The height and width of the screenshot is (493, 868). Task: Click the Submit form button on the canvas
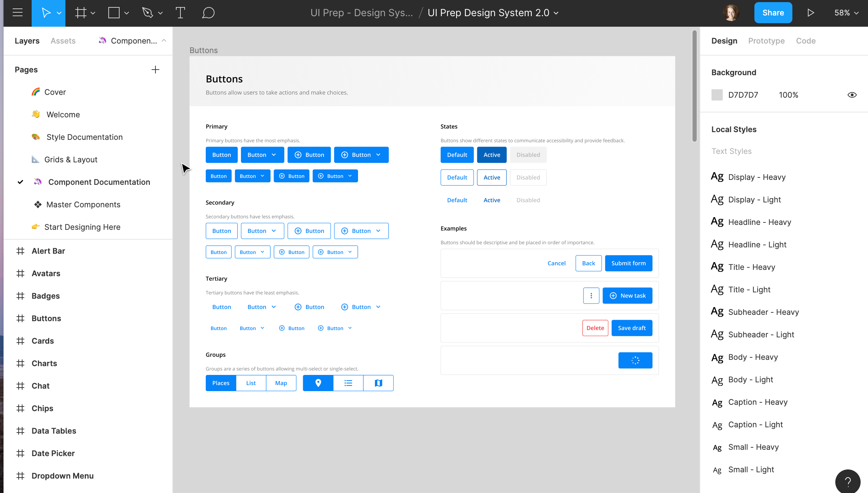628,263
